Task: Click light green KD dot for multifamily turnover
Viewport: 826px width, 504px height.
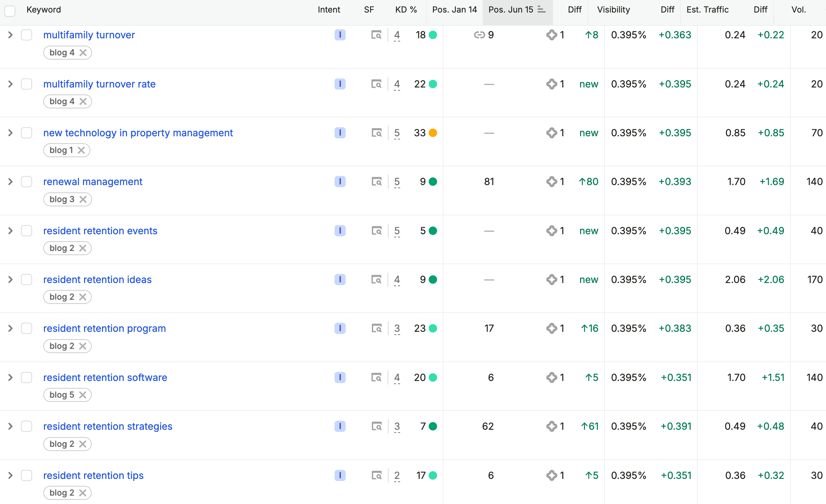Action: [x=433, y=35]
